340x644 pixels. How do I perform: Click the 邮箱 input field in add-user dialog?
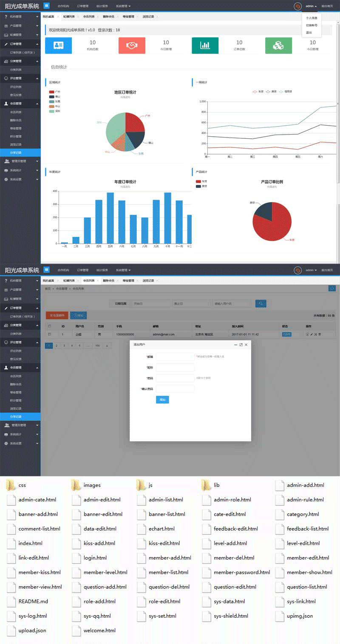tap(175, 357)
